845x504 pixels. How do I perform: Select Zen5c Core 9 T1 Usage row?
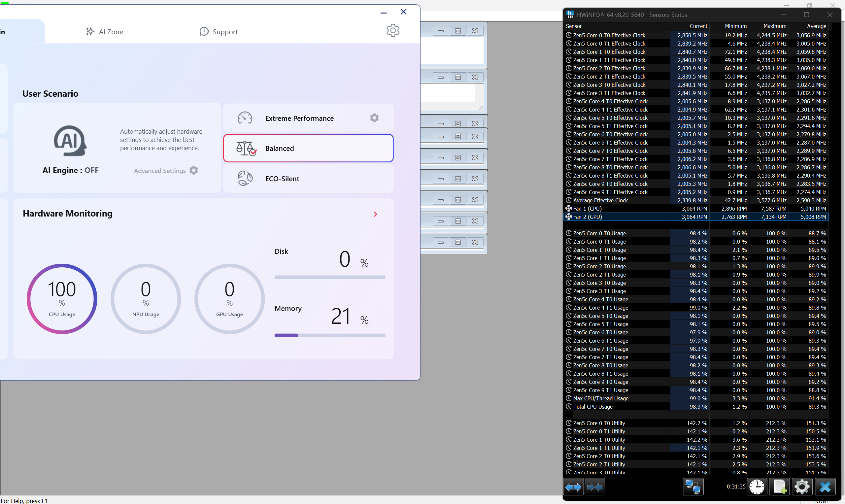click(696, 390)
